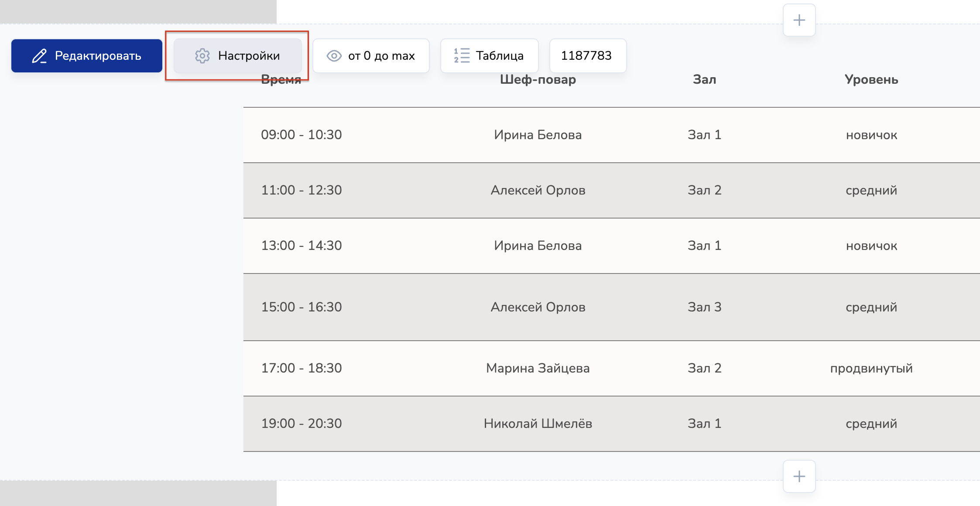Click the продвинутый level cell
Image resolution: width=980 pixels, height=506 pixels.
tap(871, 368)
